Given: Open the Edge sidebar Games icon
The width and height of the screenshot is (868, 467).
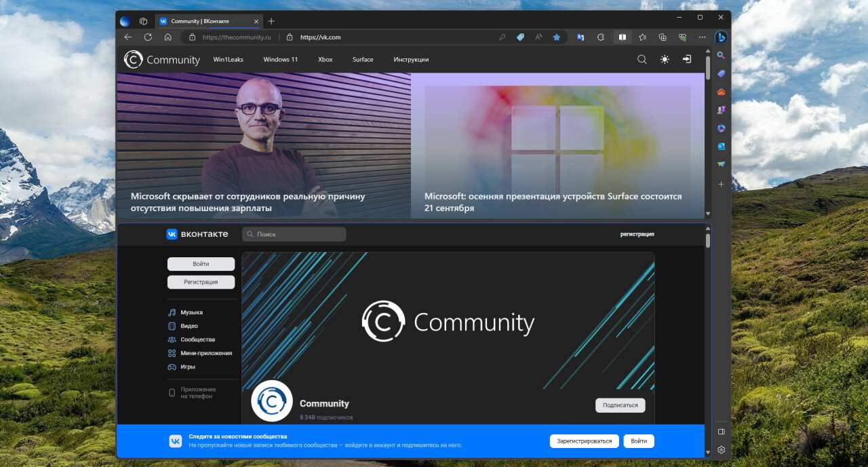Looking at the screenshot, I should [722, 110].
